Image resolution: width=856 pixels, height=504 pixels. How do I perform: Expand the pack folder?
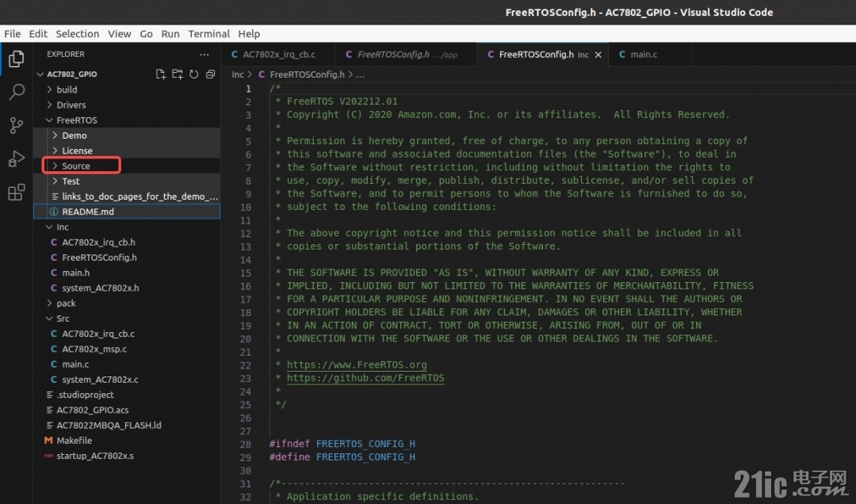coord(49,303)
